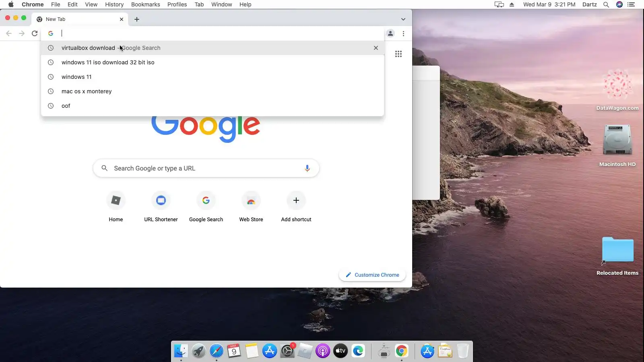Open the Edit menu
Image resolution: width=644 pixels, height=362 pixels.
tap(72, 4)
